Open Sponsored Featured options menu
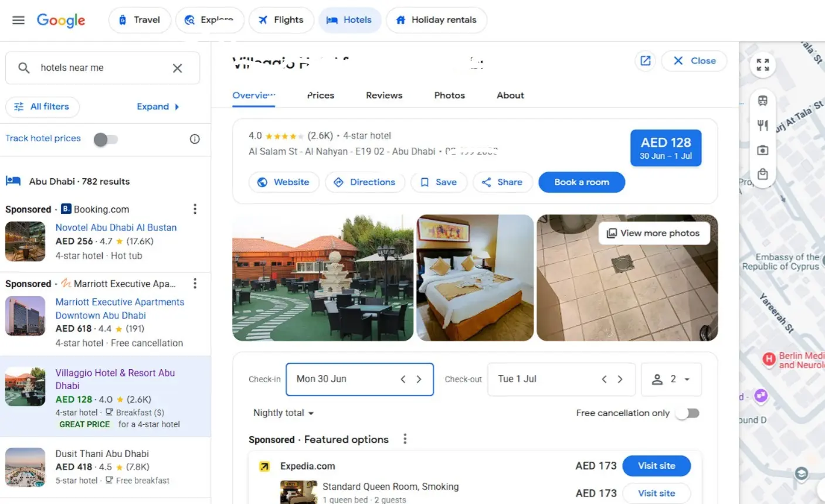 pos(405,439)
